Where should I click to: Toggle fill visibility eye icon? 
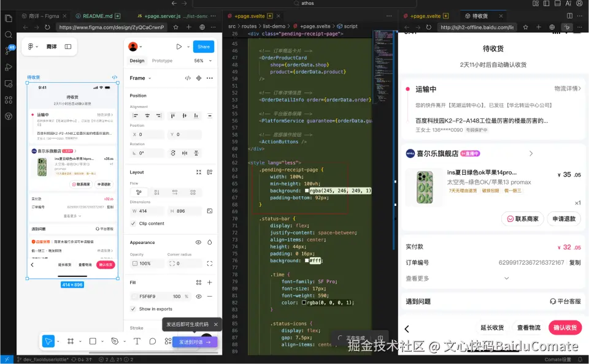[199, 297]
